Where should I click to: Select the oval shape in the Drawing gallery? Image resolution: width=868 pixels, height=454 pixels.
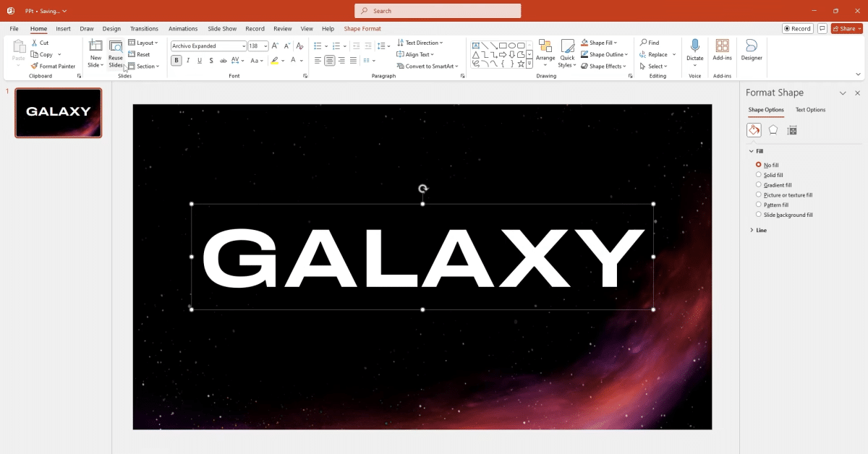click(x=512, y=45)
